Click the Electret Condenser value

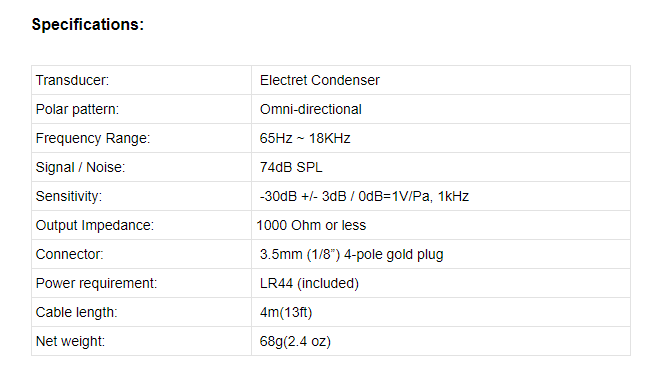coord(319,80)
